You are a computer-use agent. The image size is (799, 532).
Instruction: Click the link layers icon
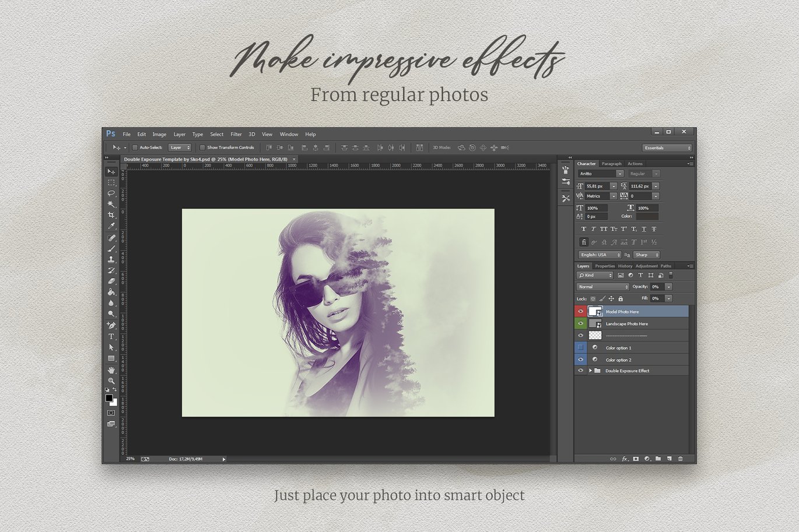pos(613,459)
